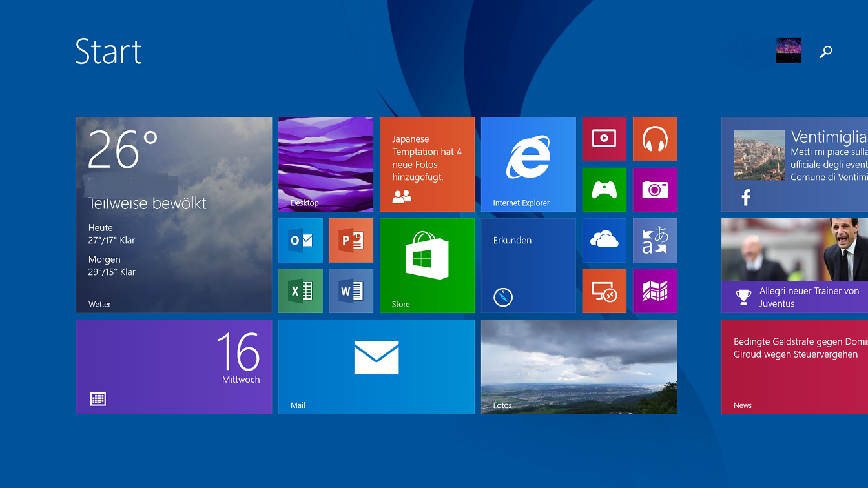Open the Facebook Ventimiglia tile

(794, 164)
